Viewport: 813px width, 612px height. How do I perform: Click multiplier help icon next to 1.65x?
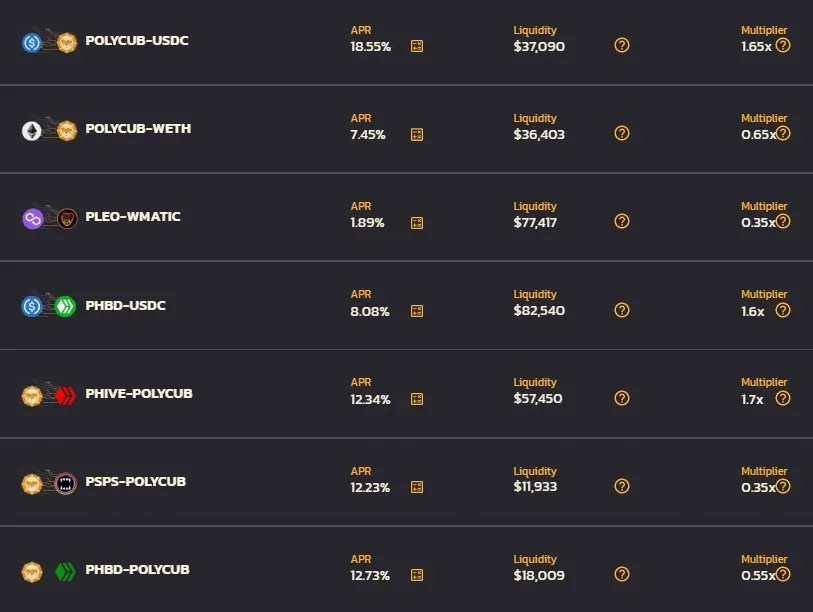783,45
